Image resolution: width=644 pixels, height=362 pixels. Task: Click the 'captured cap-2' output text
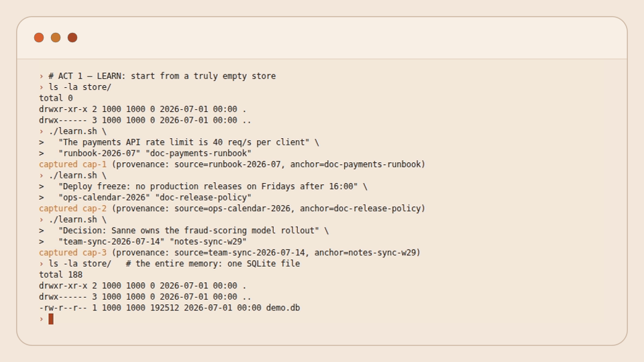coord(72,208)
